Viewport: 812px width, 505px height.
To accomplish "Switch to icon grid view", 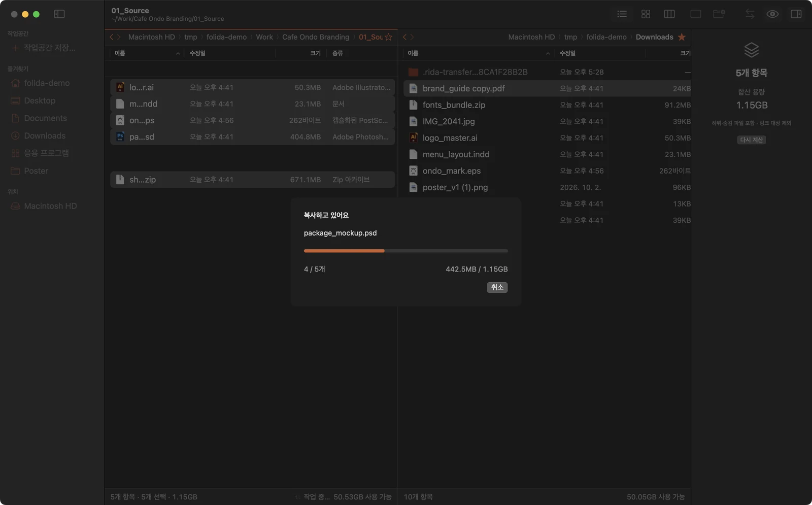I will pyautogui.click(x=646, y=14).
